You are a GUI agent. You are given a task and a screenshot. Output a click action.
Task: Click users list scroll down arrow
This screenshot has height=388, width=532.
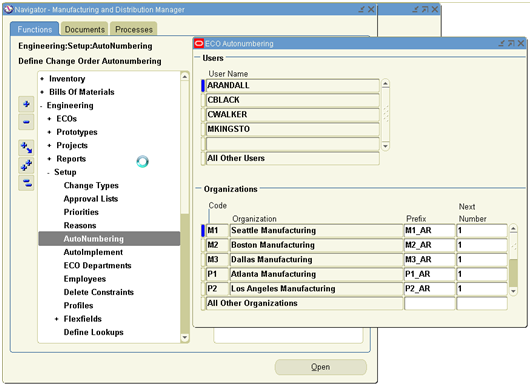(385, 146)
